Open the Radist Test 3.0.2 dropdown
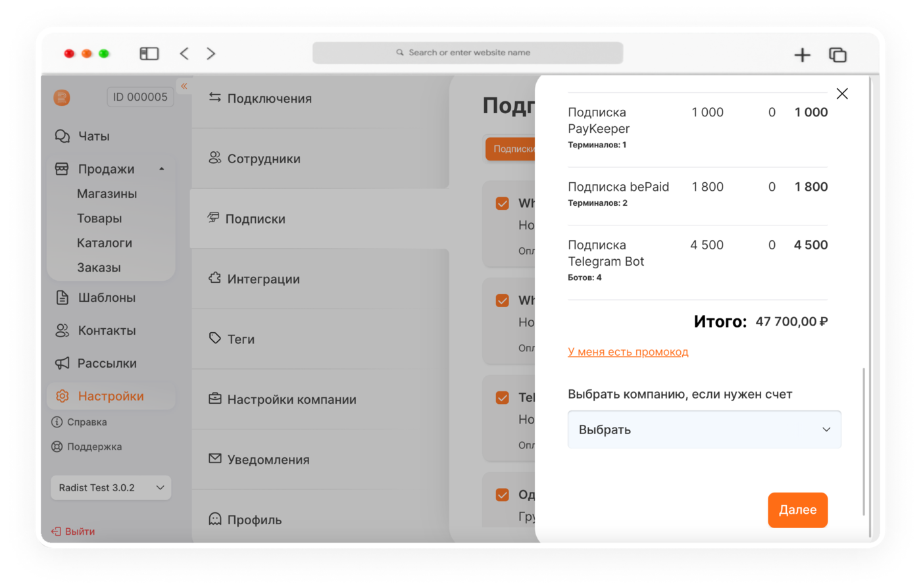Image resolution: width=921 pixels, height=588 pixels. tap(111, 488)
